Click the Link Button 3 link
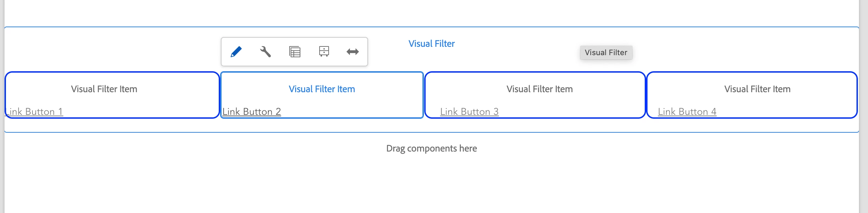Screen dimensions: 868x213 point(469,112)
